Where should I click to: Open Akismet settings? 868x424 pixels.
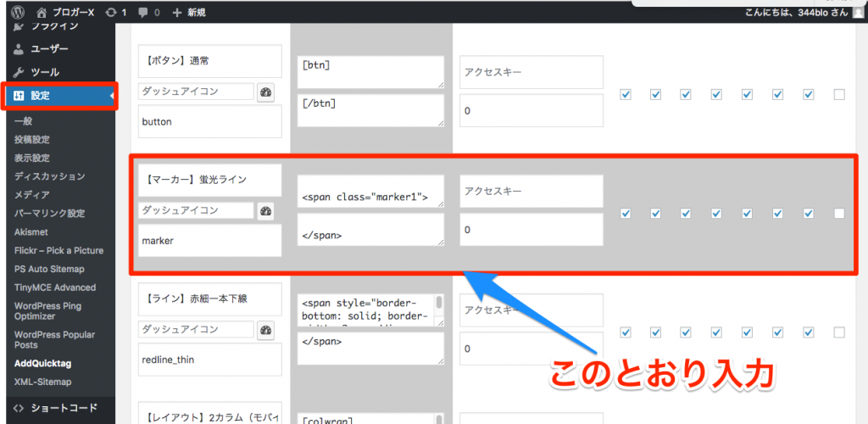click(30, 232)
